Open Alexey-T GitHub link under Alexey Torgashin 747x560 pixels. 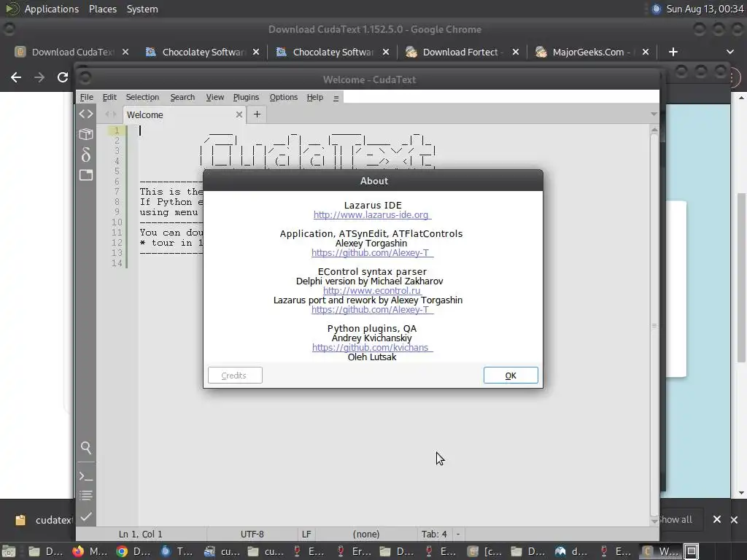(x=372, y=253)
